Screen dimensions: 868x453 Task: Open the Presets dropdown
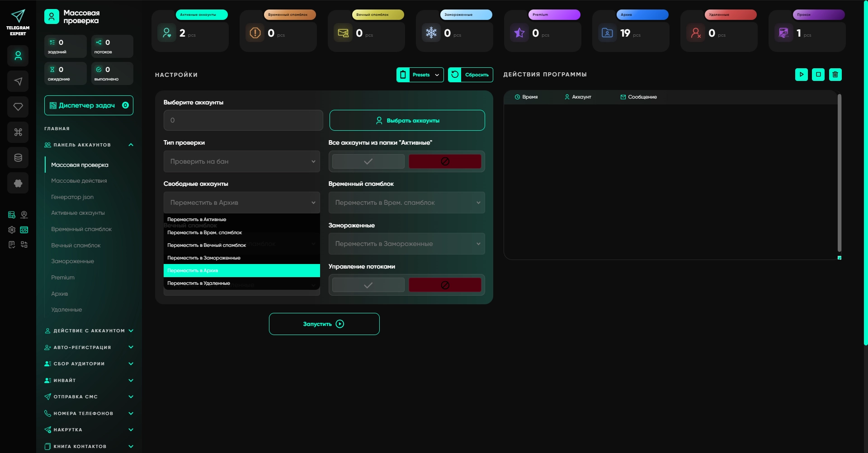coord(420,75)
